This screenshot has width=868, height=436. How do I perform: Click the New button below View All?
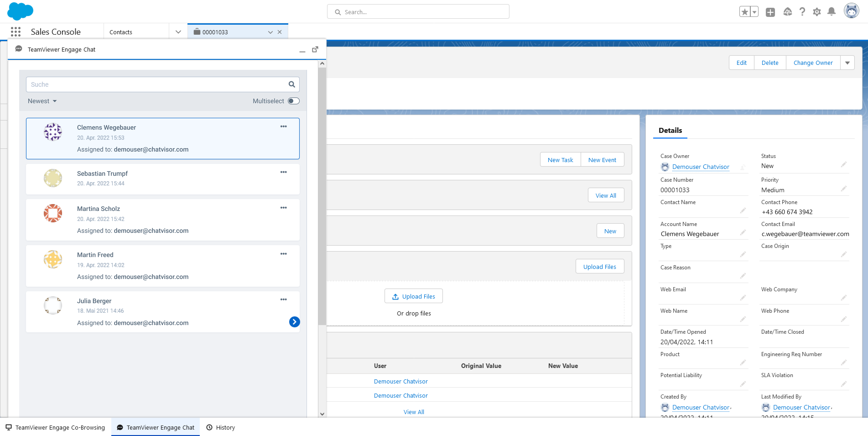pyautogui.click(x=610, y=231)
